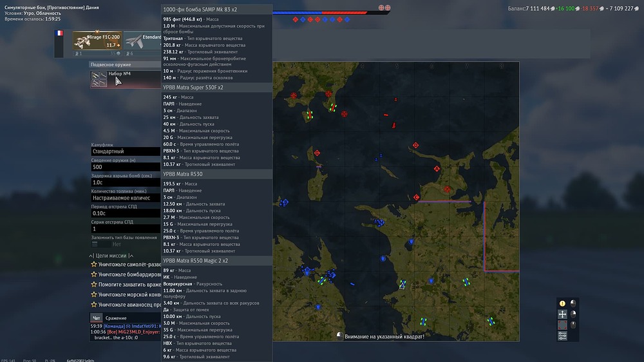The image size is (644, 362).
Task: Click the 'Сведение оружия' 500 field
Action: (x=126, y=167)
